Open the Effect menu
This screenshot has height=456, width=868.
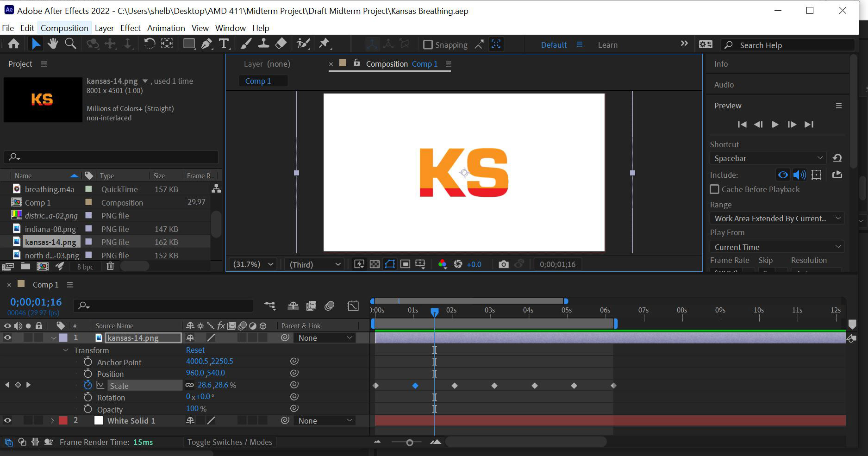131,28
